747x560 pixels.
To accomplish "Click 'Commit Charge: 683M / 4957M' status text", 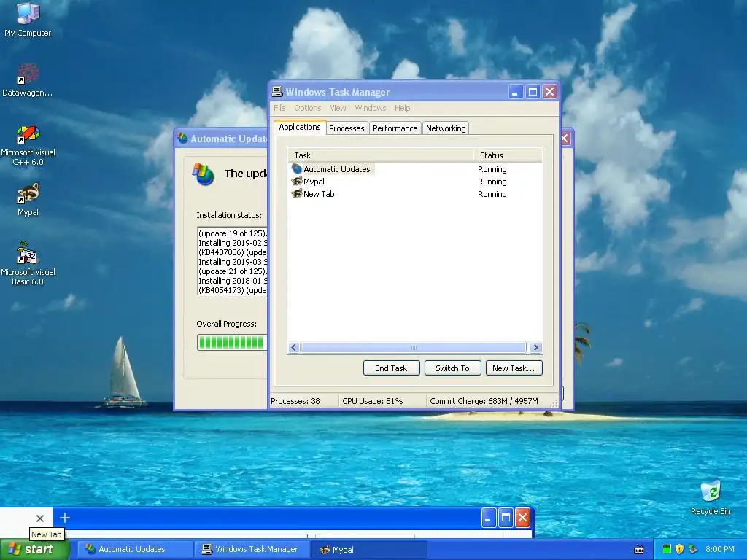I will [484, 401].
